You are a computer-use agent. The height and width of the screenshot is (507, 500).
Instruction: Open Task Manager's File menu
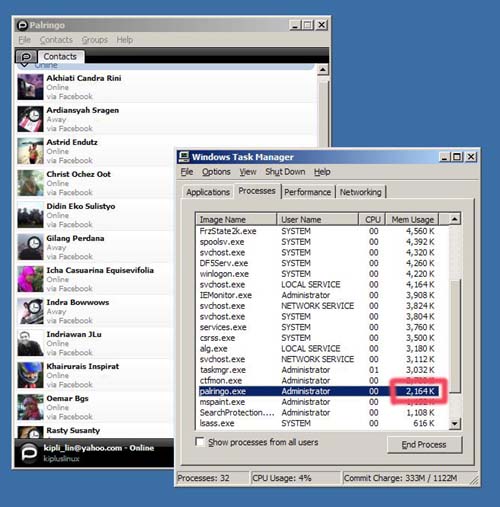pos(187,172)
